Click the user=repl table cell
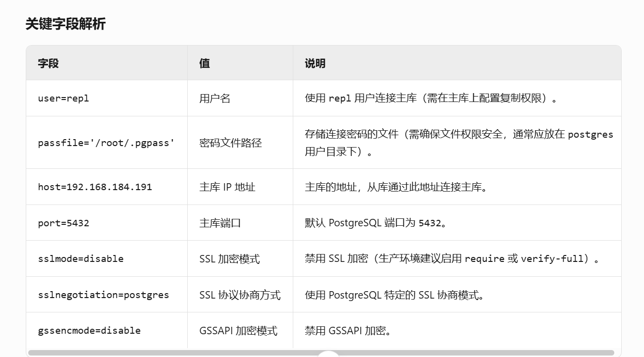The width and height of the screenshot is (644, 357). 63,98
